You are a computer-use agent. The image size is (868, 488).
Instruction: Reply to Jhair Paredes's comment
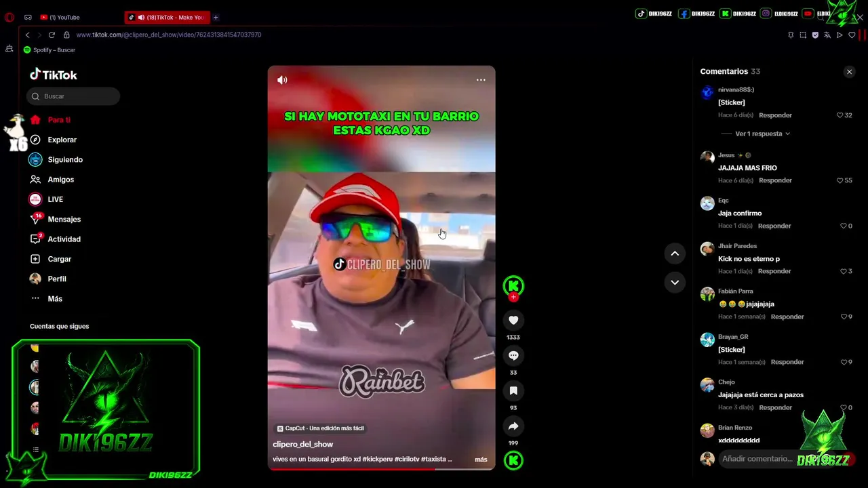[774, 271]
